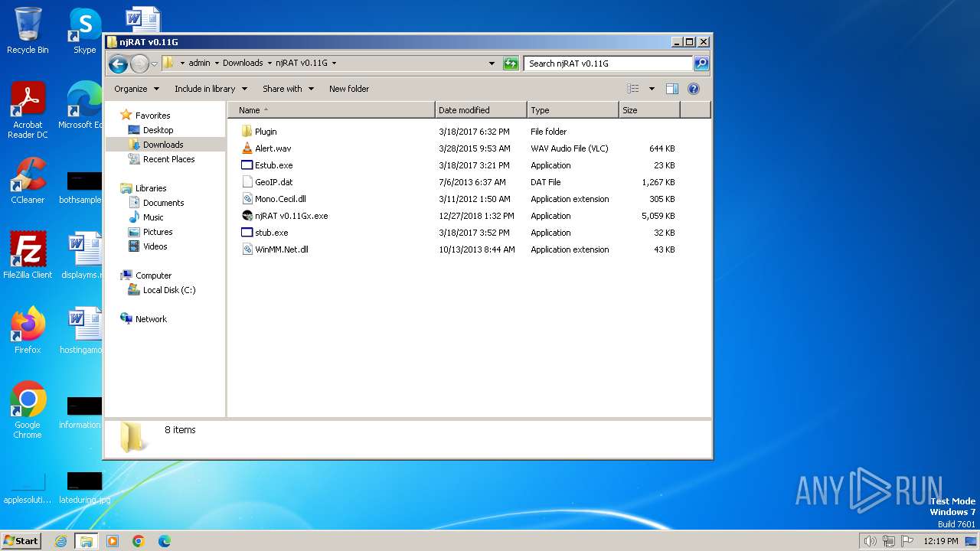Click the New folder button
This screenshot has height=551, width=980.
click(349, 89)
